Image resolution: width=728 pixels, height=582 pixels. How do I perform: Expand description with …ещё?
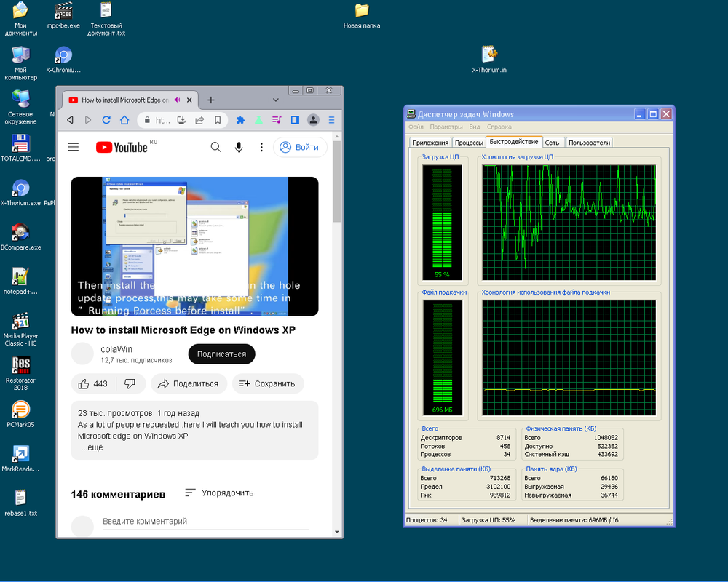pyautogui.click(x=92, y=447)
